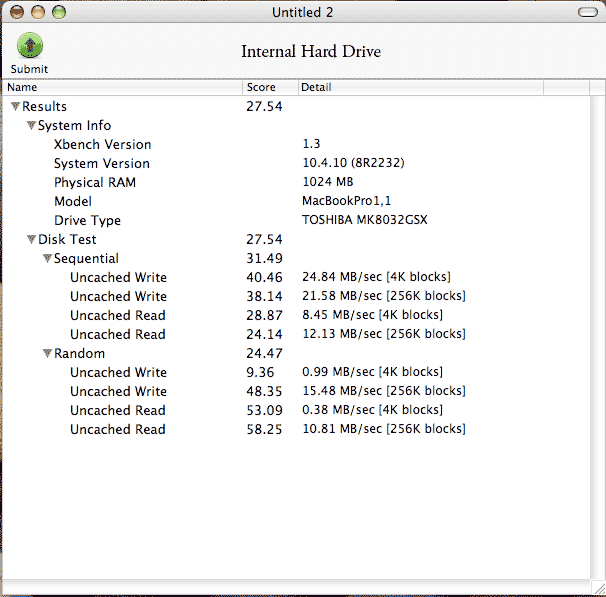Click the 21.58 MB/sec [256K blocks] detail
Screen dimensions: 606x597
[384, 296]
